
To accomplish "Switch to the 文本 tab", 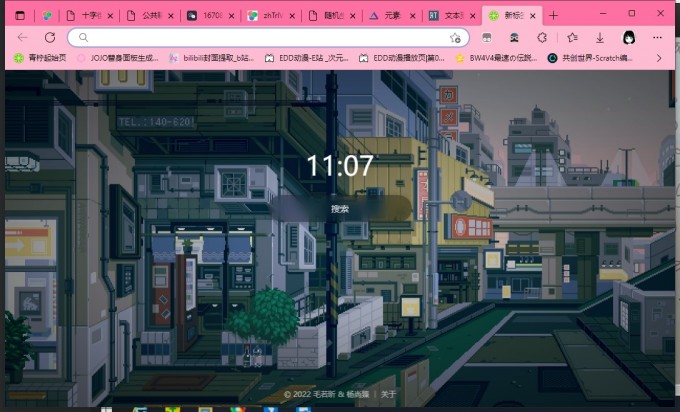I will coord(447,16).
